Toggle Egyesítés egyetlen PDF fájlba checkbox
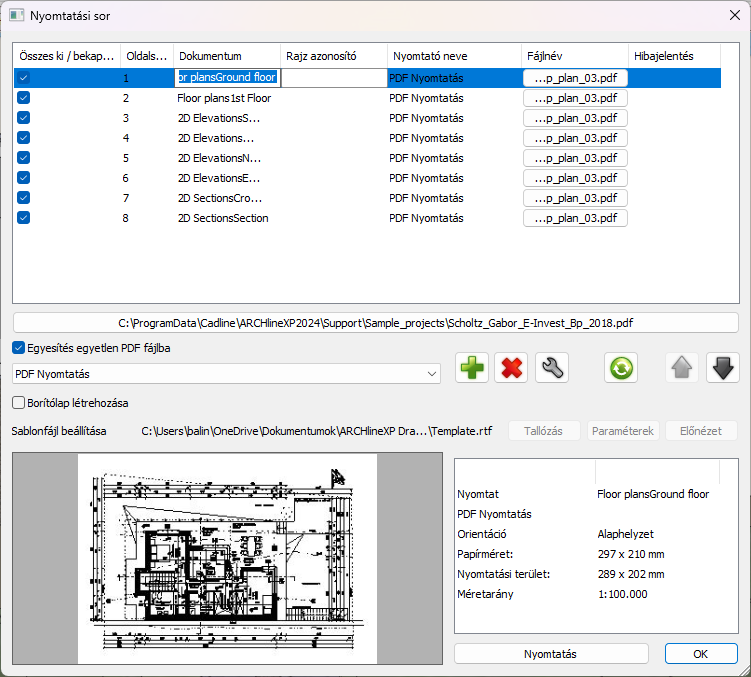 (19, 348)
